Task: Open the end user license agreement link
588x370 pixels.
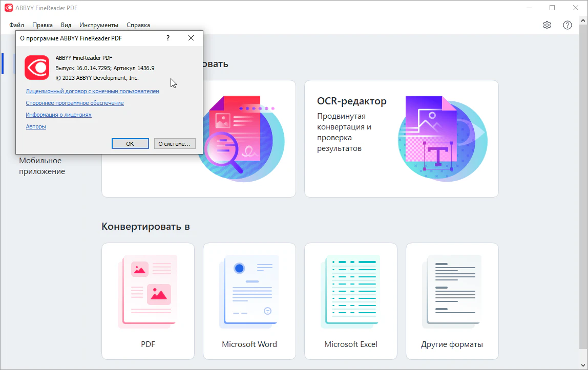Action: click(x=92, y=91)
